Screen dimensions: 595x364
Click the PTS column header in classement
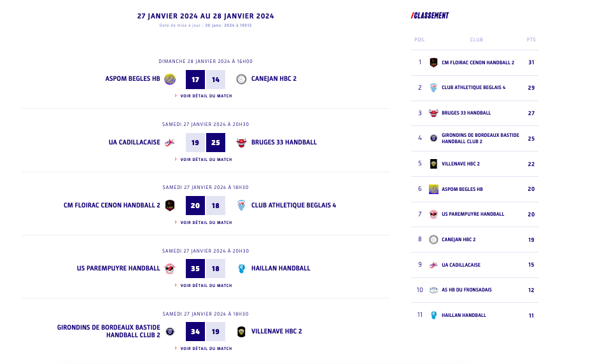(531, 39)
